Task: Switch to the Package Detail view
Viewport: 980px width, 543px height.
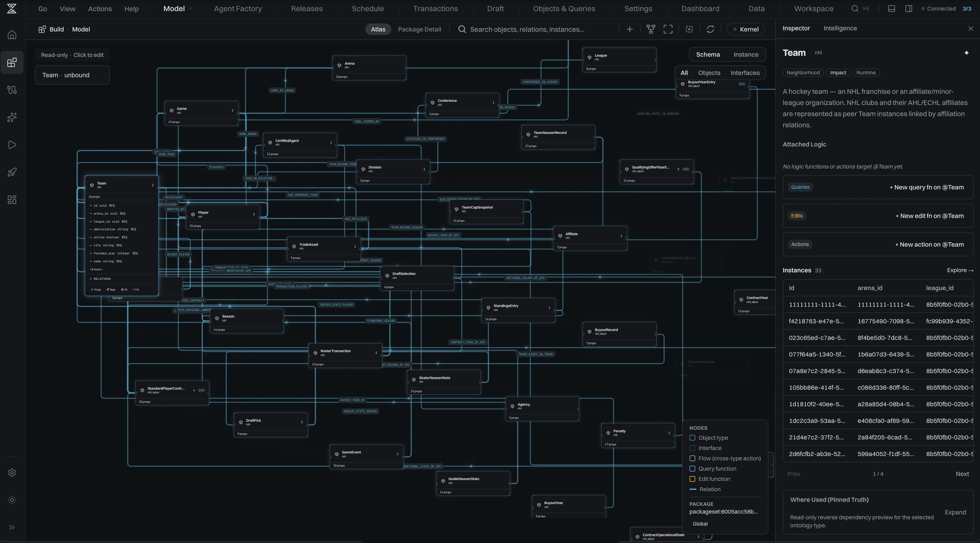Action: tap(419, 29)
